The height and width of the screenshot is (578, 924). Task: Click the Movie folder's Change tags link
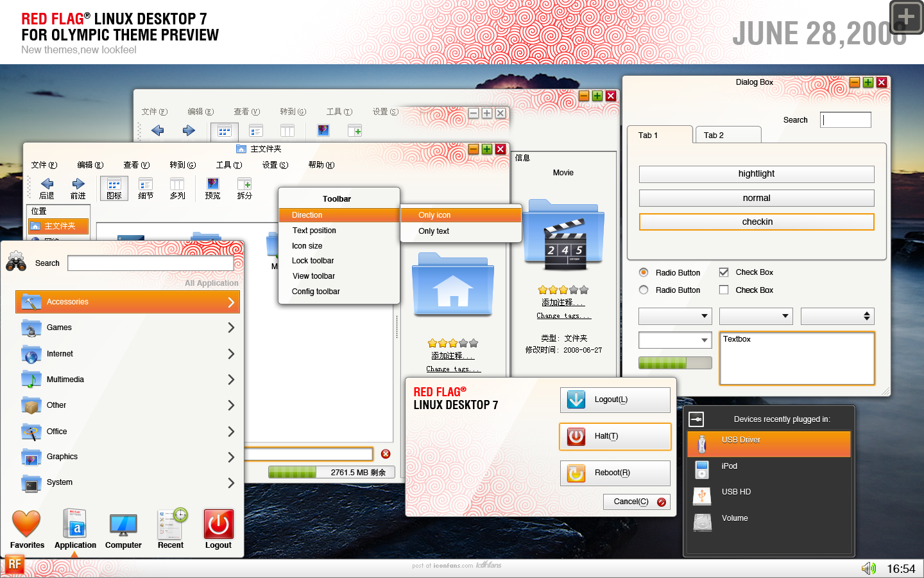[x=563, y=315]
